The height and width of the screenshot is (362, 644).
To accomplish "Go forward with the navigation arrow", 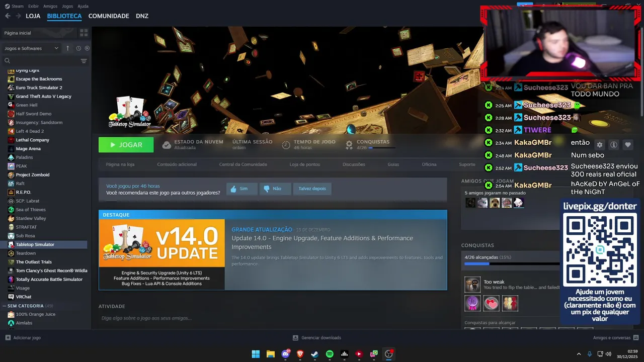I will tap(18, 16).
